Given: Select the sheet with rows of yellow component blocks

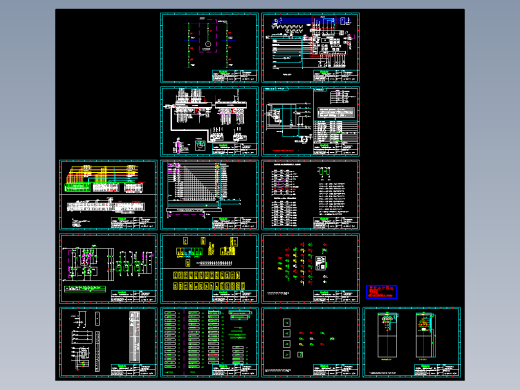Looking at the screenshot, I should [209, 269].
